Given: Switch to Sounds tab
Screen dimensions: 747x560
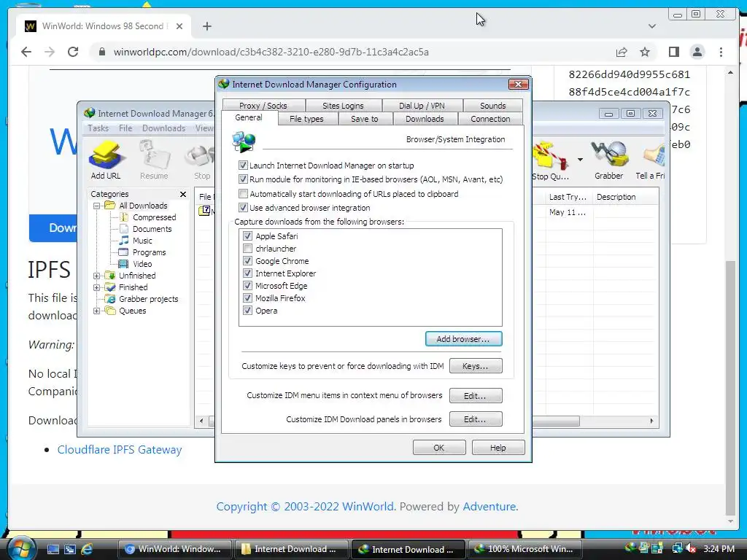Looking at the screenshot, I should click(492, 105).
